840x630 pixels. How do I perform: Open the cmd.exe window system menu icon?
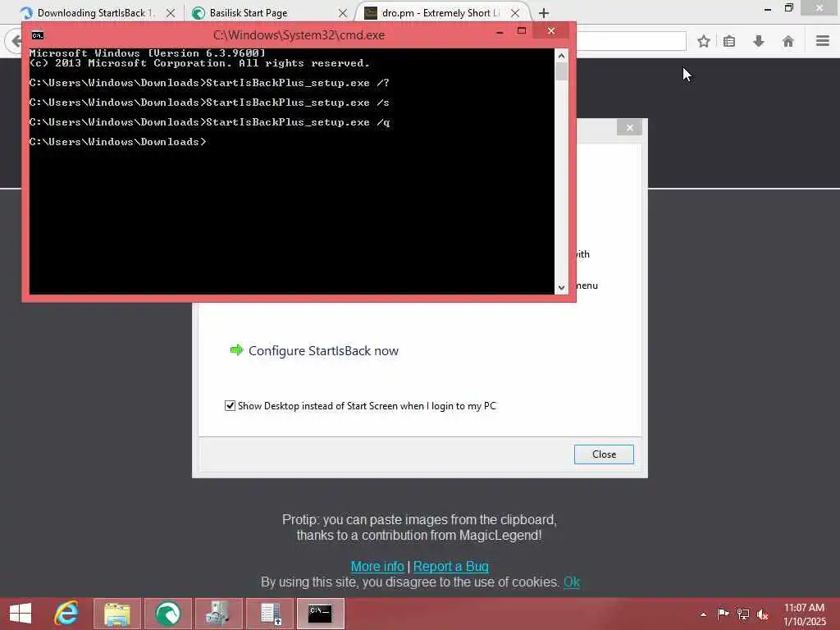point(38,35)
